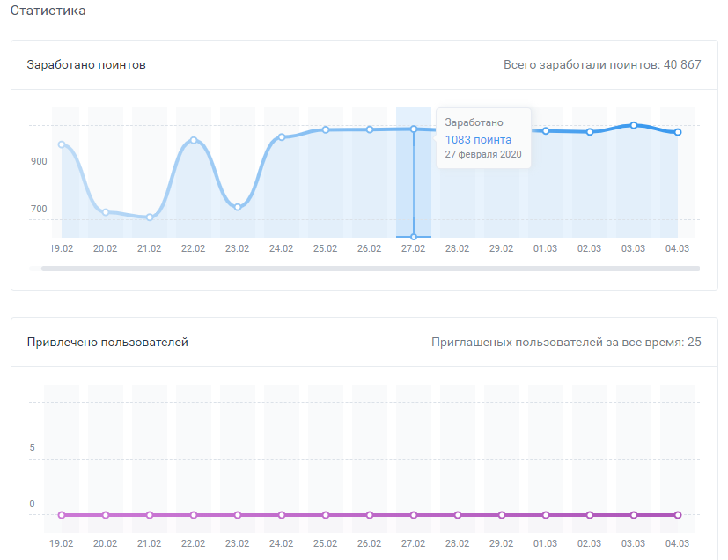Click the 03.03 date label under the users chart
728x560 pixels.
[633, 543]
